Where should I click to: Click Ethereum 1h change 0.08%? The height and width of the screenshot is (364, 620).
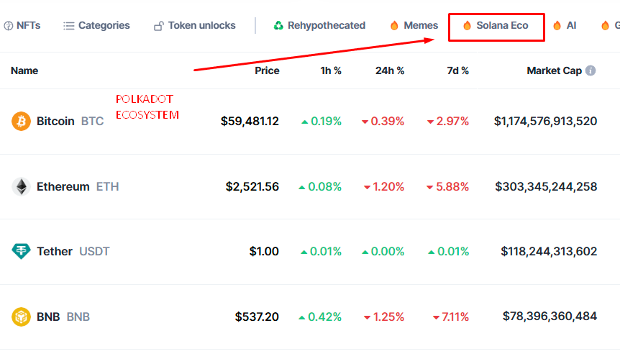[320, 186]
